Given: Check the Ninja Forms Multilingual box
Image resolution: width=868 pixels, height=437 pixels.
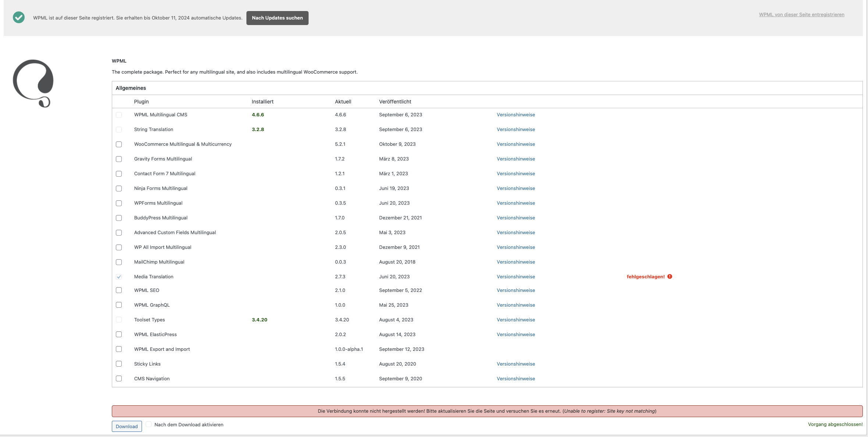Looking at the screenshot, I should [119, 188].
